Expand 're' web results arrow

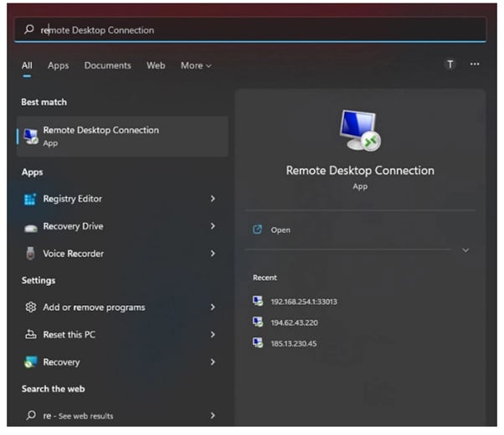click(213, 416)
